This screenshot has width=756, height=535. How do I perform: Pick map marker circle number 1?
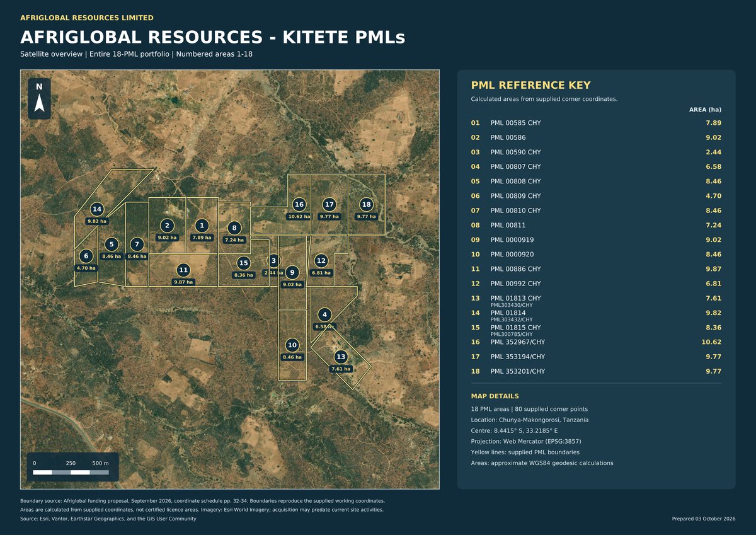(x=202, y=226)
